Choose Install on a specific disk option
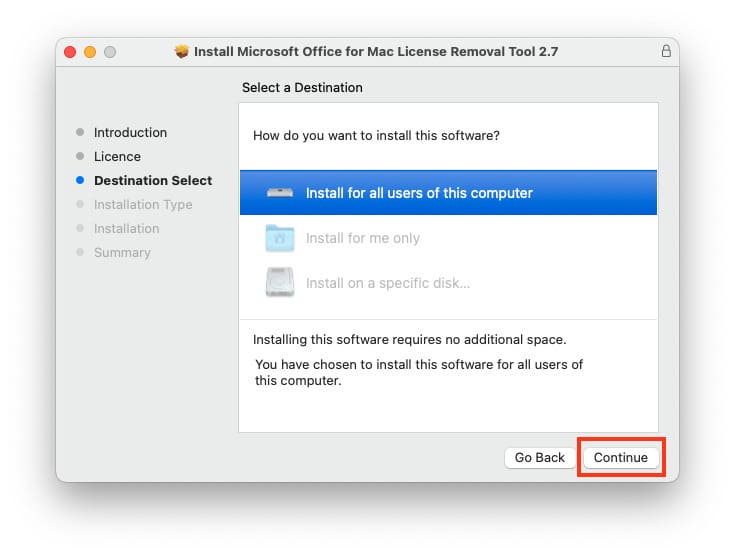The height and width of the screenshot is (556, 735). (387, 283)
